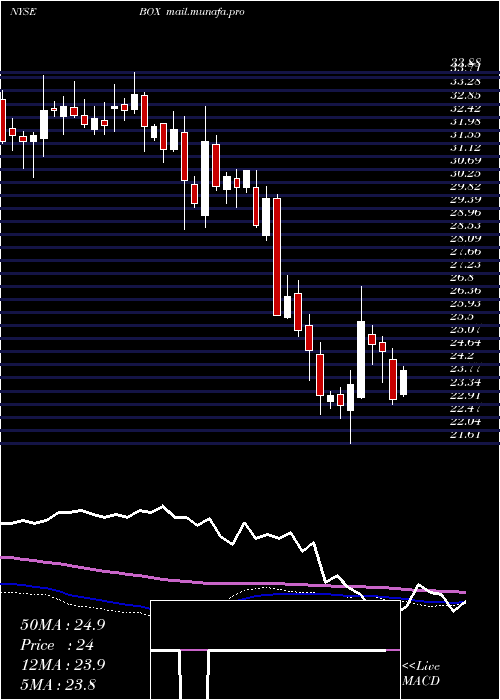
Task: Choose the 25.93 price level
Action: pos(465,304)
